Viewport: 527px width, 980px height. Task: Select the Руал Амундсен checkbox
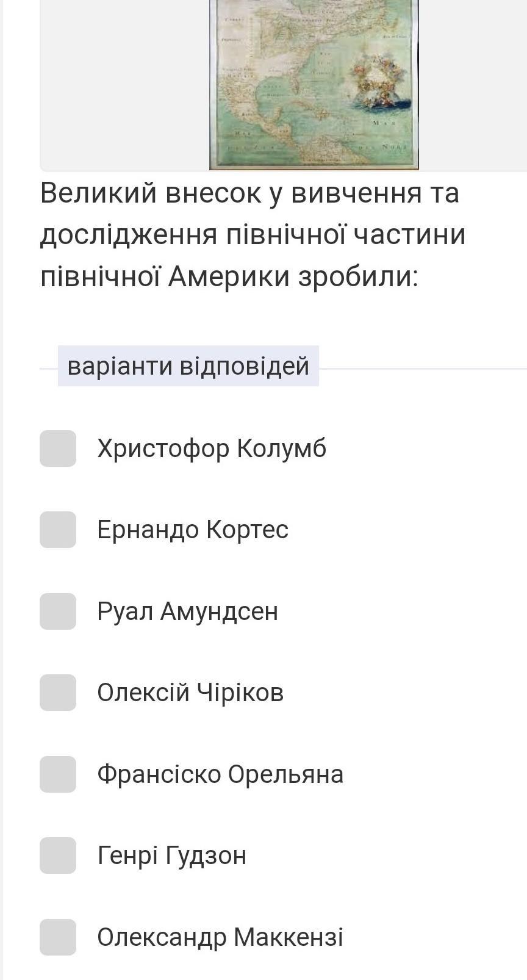pos(58,611)
